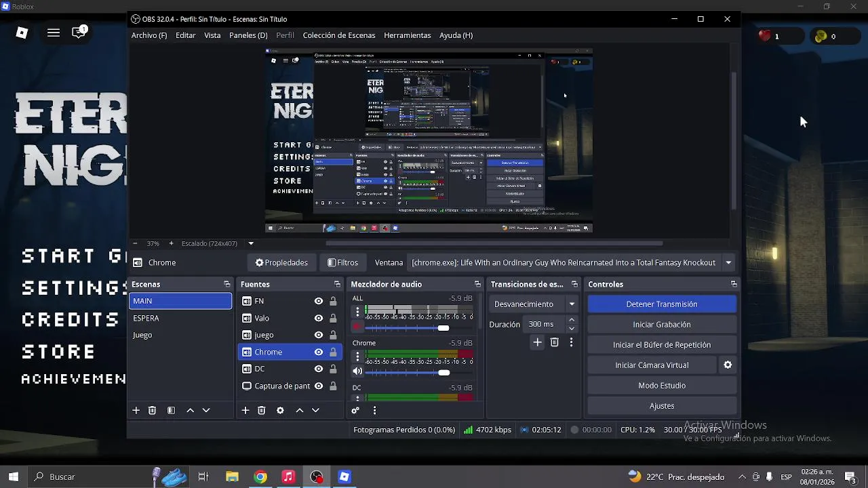
Task: Decrease transition duration with down arrow
Action: point(572,329)
